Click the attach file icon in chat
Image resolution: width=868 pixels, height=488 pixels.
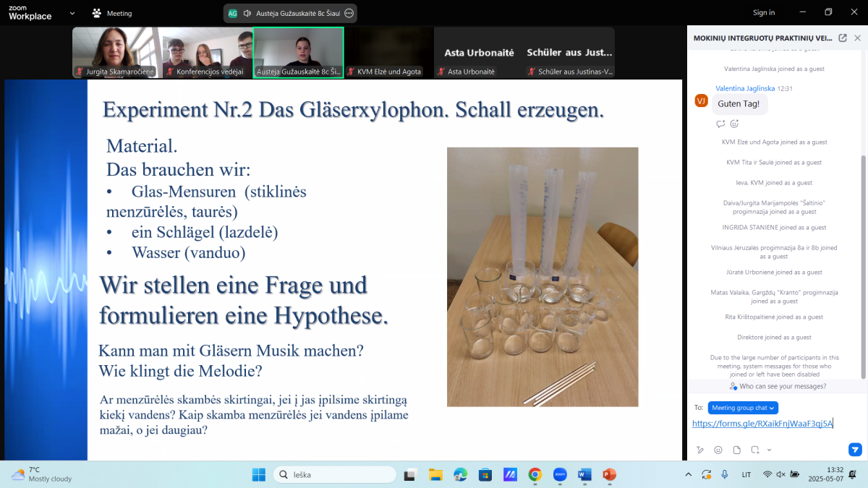tap(736, 450)
